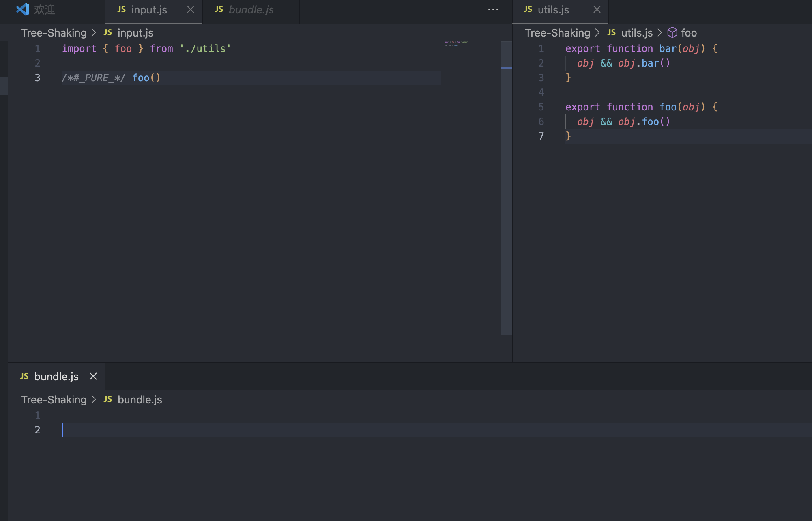The width and height of the screenshot is (812, 521).
Task: Click the foo symbol cube icon in the breadcrumb
Action: (672, 32)
